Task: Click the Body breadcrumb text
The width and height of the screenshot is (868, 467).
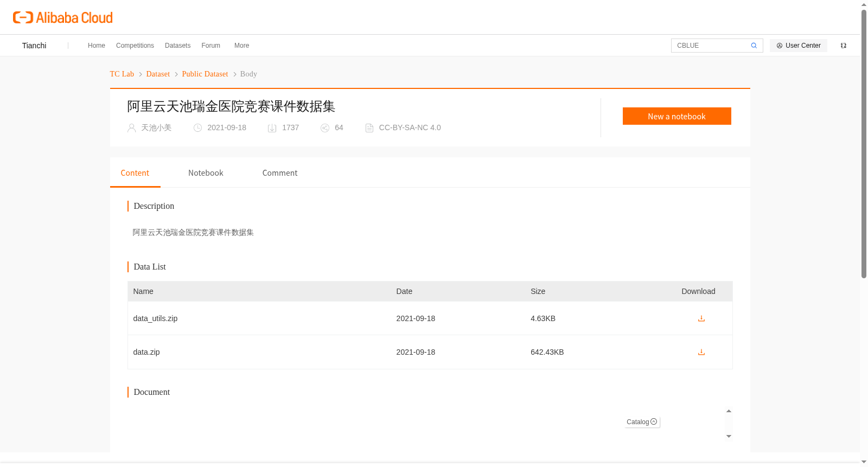Action: (x=248, y=74)
